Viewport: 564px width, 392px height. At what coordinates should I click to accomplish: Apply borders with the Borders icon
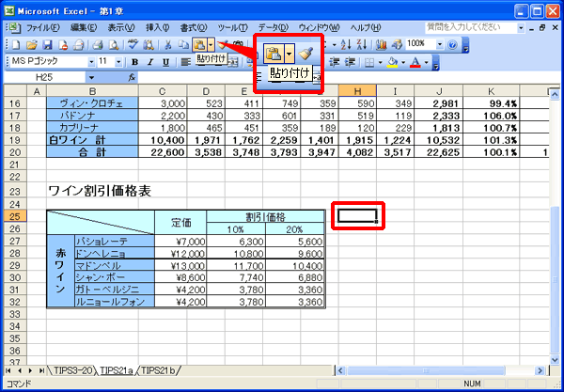(369, 63)
